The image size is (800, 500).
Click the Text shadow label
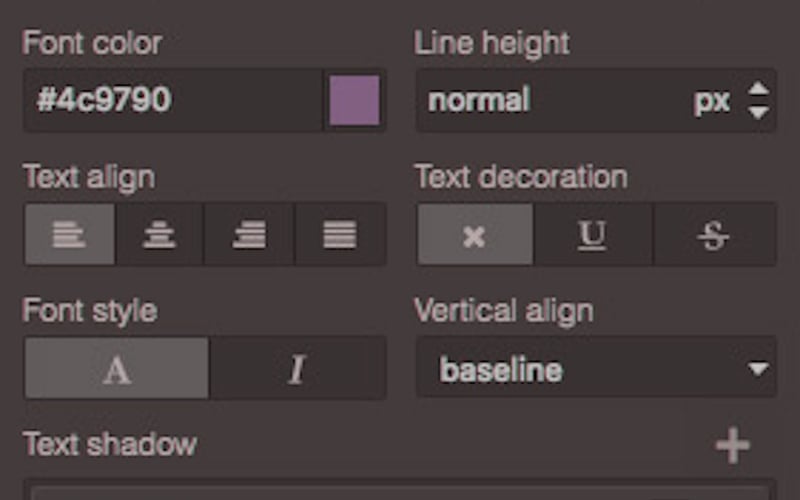110,444
